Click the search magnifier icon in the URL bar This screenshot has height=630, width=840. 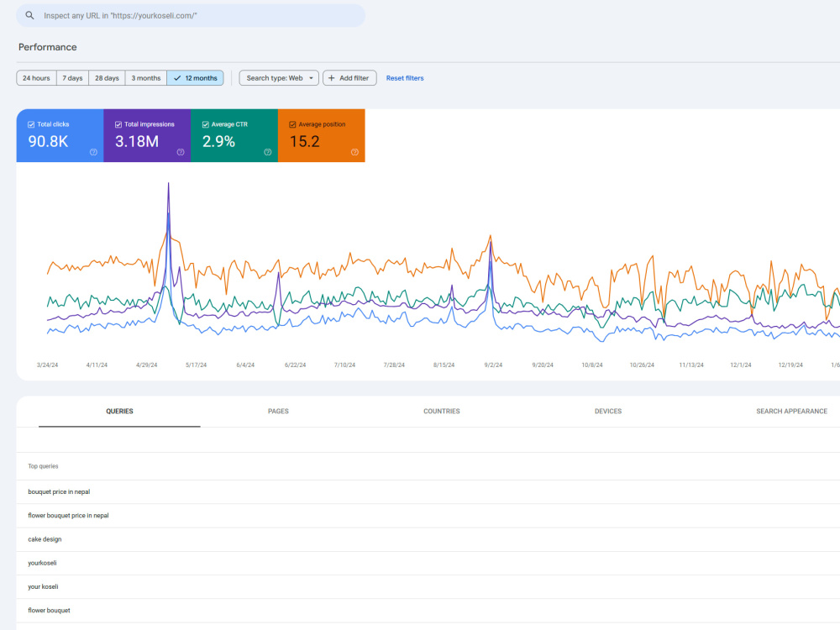click(29, 15)
